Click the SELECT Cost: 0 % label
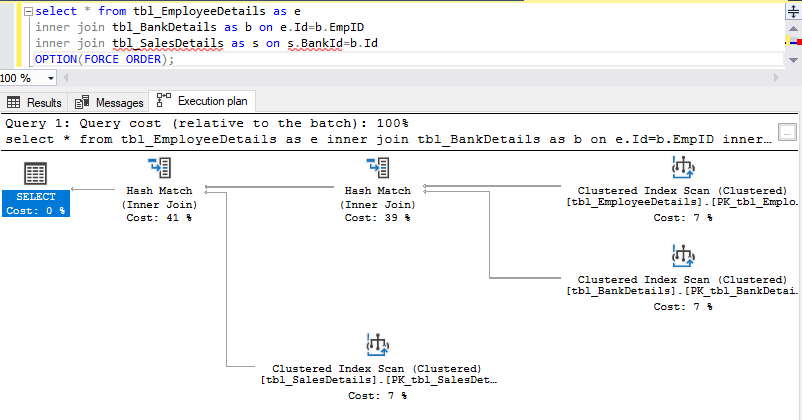802x420 pixels. pos(36,204)
